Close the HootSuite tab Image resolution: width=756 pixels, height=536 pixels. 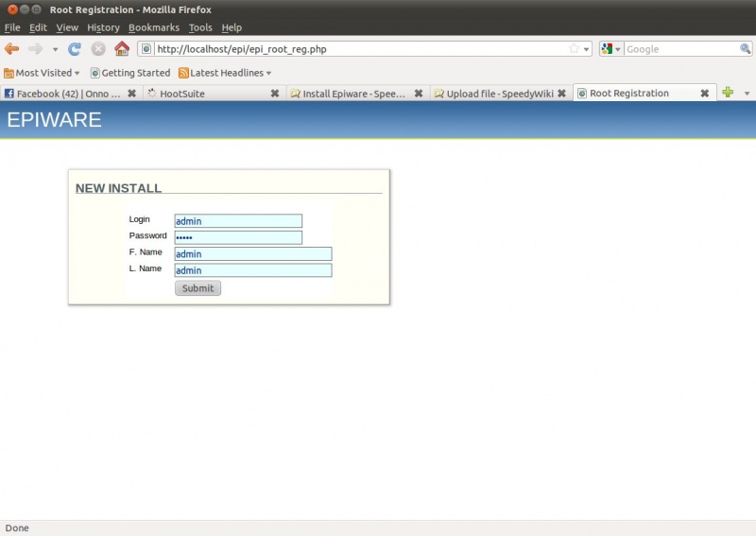pyautogui.click(x=275, y=94)
